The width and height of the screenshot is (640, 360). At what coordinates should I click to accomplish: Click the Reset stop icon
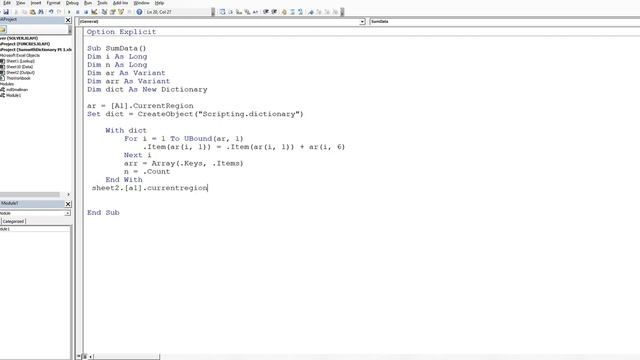(86, 12)
